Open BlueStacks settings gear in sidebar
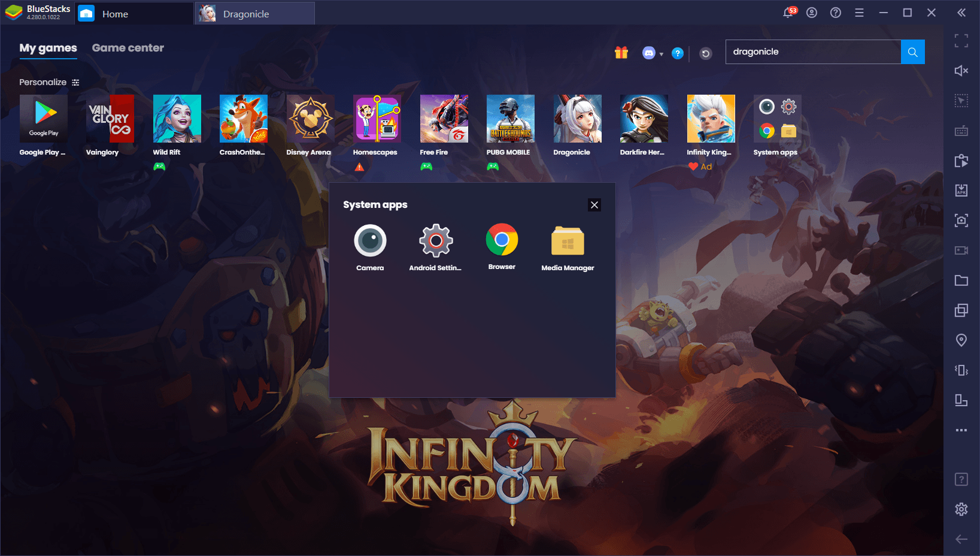Image resolution: width=980 pixels, height=556 pixels. click(x=961, y=509)
